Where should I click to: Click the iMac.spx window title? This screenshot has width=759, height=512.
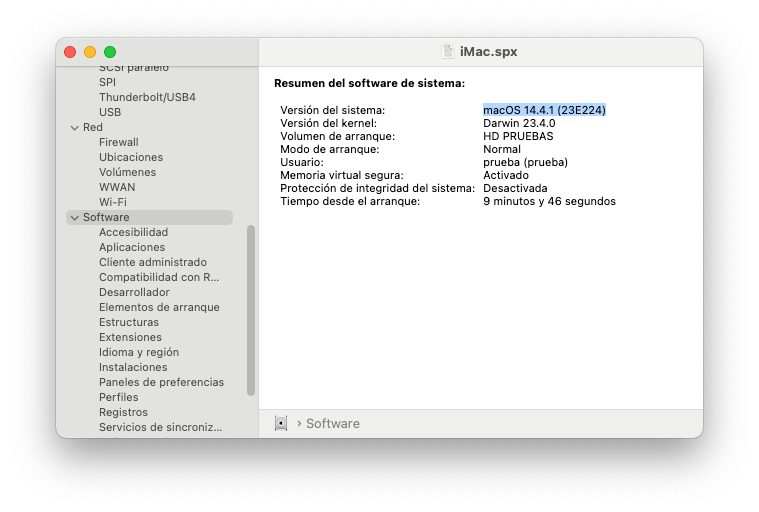coord(488,52)
